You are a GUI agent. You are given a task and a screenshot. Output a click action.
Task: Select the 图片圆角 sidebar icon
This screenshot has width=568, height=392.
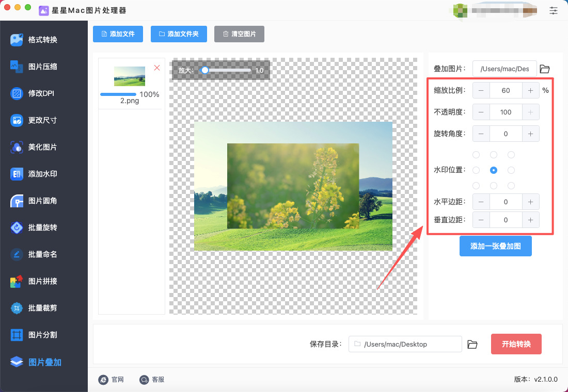[x=17, y=201]
